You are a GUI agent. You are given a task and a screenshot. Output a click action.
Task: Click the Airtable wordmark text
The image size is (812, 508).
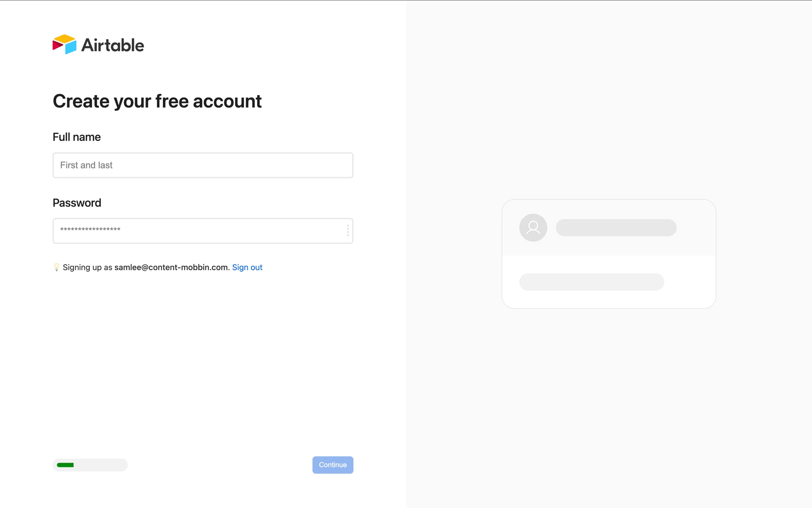(112, 45)
